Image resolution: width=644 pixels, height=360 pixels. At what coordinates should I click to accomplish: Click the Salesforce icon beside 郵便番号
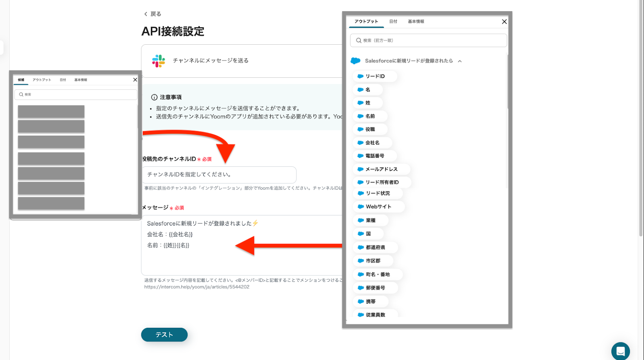[x=361, y=288]
